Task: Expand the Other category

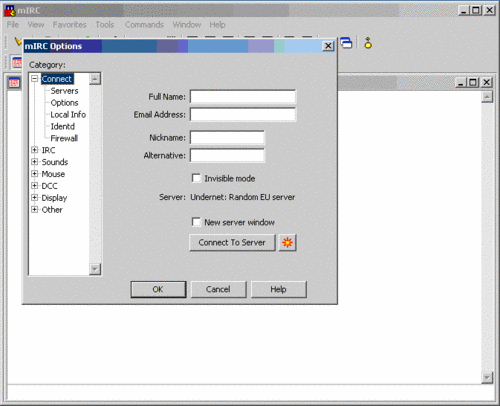Action: click(34, 209)
